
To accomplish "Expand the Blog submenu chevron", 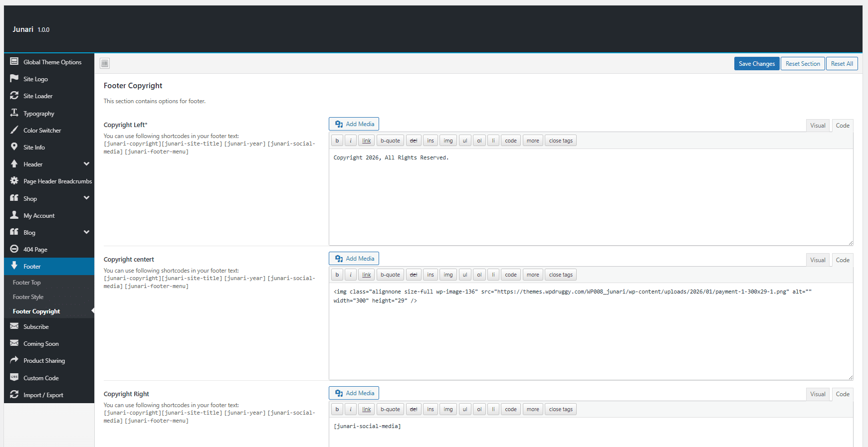I will tap(87, 232).
